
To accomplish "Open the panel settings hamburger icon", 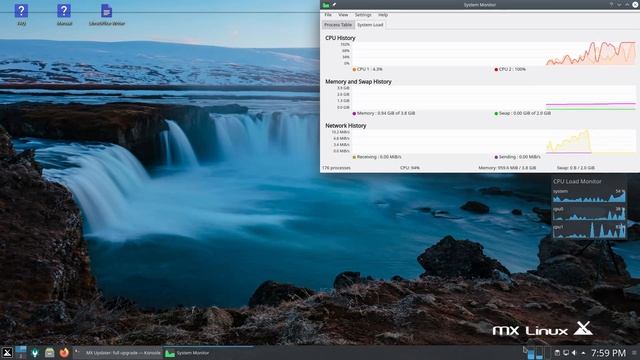I will click(634, 353).
